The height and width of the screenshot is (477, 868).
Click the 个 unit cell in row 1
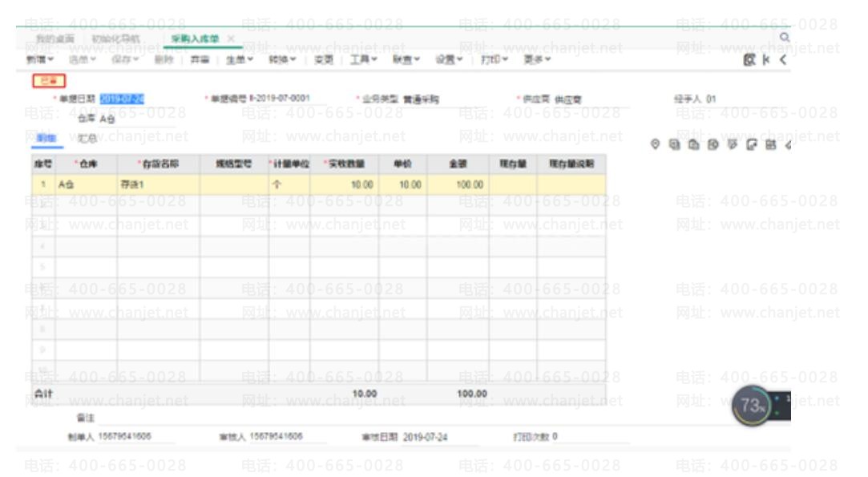click(x=289, y=184)
